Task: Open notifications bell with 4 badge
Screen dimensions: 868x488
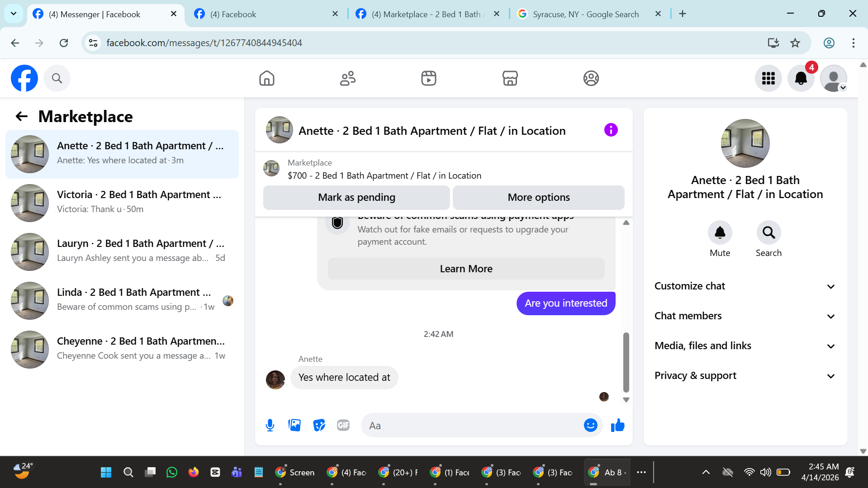Action: 801,78
